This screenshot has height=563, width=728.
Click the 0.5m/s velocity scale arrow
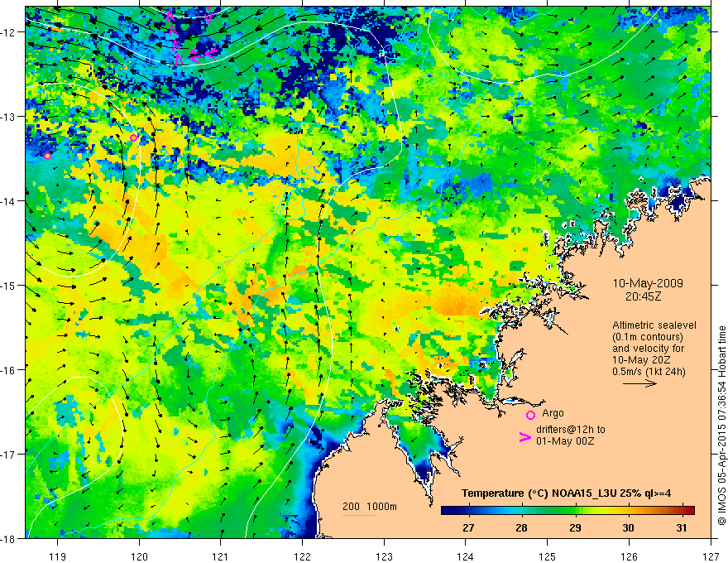click(x=639, y=383)
